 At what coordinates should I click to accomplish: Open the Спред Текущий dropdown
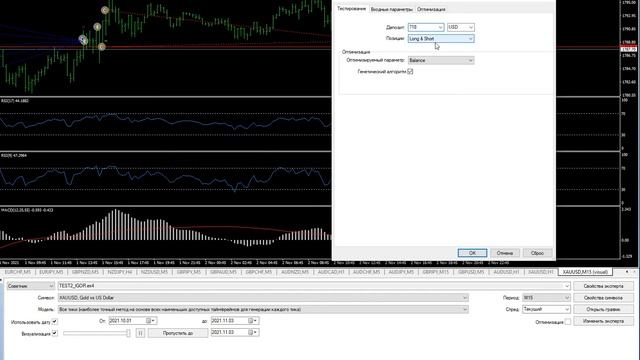pyautogui.click(x=546, y=309)
